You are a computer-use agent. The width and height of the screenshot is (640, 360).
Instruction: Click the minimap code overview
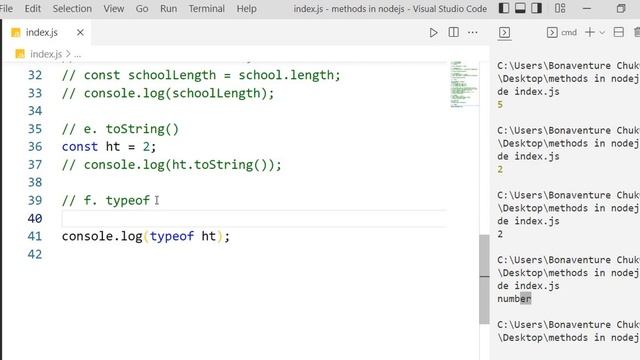464,84
